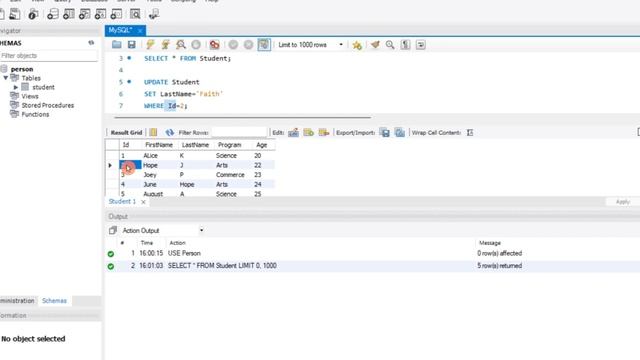Sort by the FirstName column header

[159, 145]
